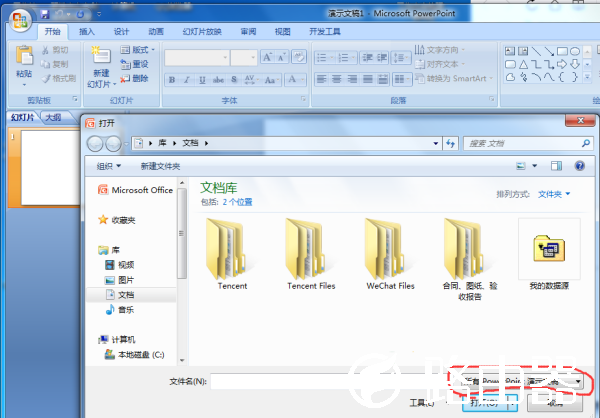
Task: Select Local Disk (C:) in navigation tree
Action: click(x=134, y=355)
